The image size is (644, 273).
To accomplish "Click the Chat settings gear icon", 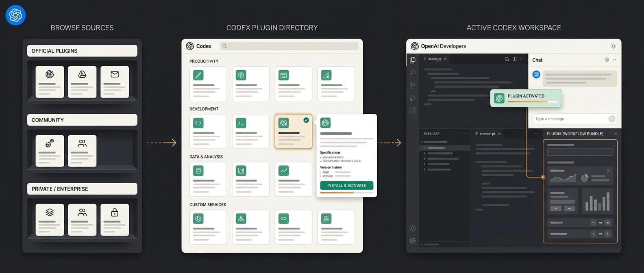I will coord(607,60).
